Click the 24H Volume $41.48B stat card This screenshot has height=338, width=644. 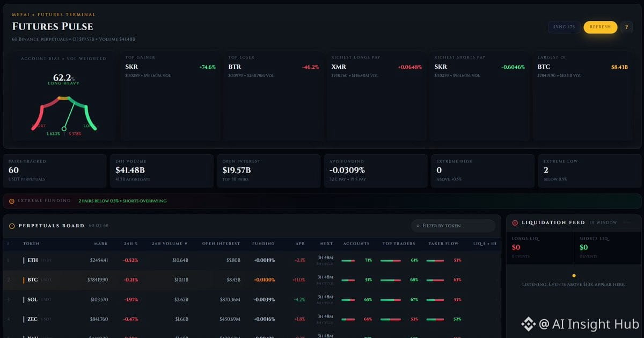click(x=162, y=171)
